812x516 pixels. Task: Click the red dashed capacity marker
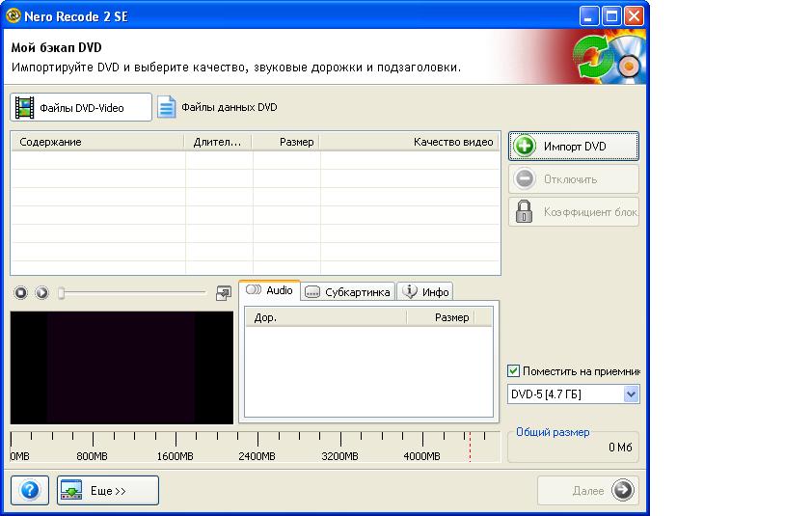tap(470, 447)
